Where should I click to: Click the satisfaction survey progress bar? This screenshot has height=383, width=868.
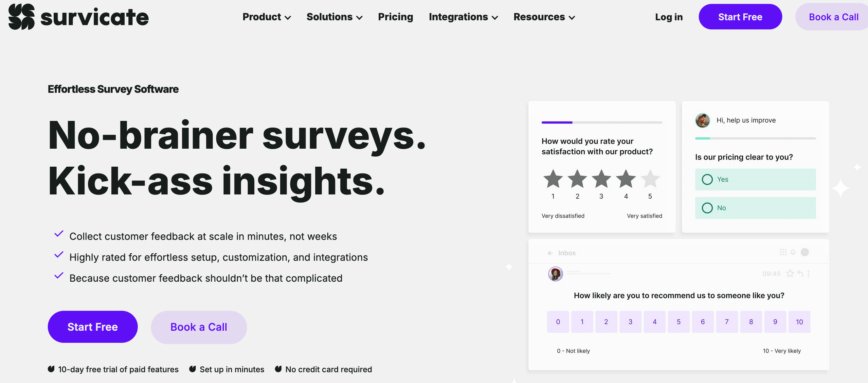pyautogui.click(x=602, y=123)
